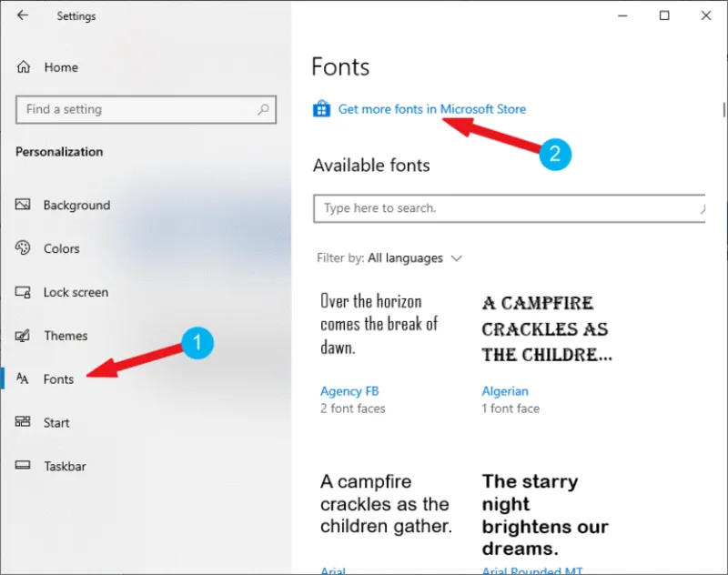Screen dimensions: 728x575
Task: Open the Arial preview 'A campfire crackles'
Action: click(x=386, y=504)
